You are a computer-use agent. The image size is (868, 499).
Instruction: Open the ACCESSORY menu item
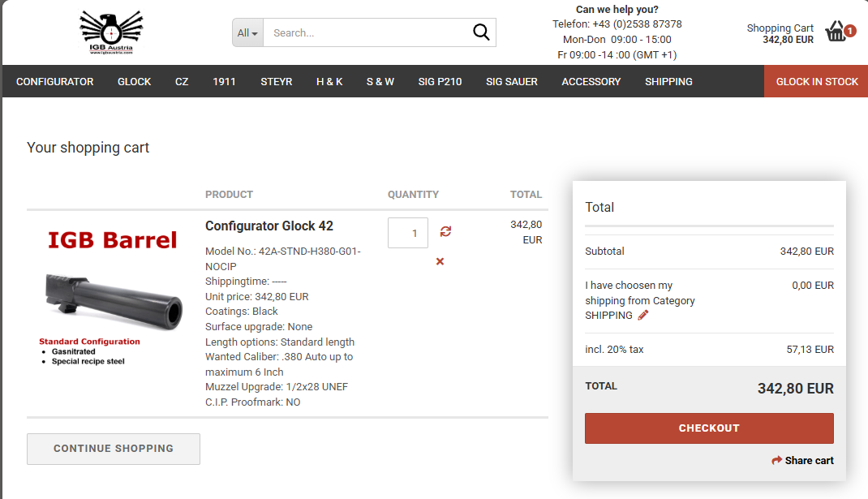pos(591,81)
